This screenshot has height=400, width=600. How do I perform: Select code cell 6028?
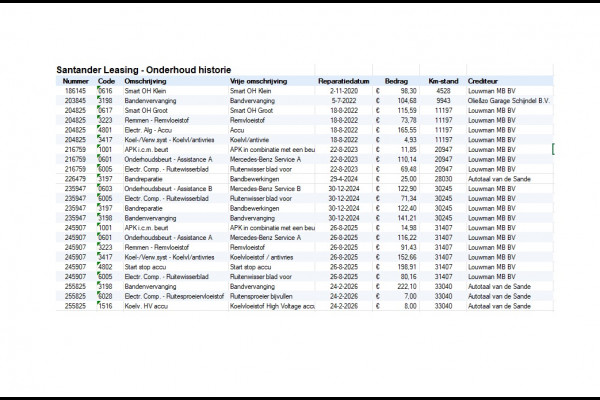click(105, 296)
